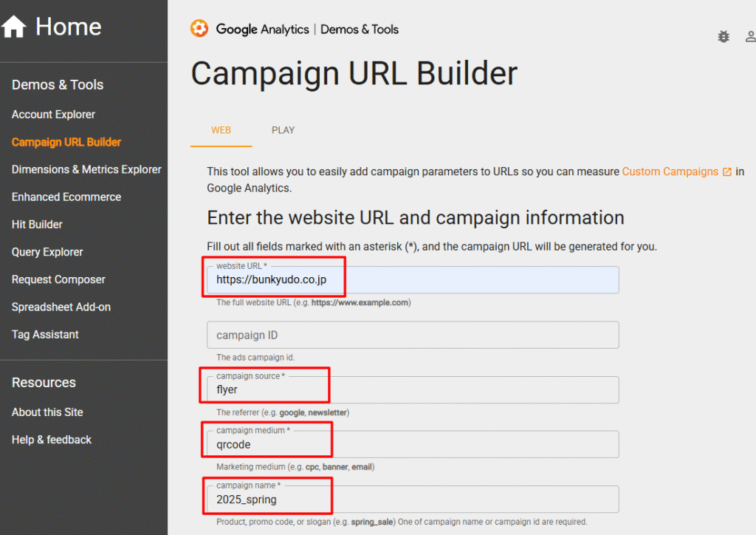Screen dimensions: 756x535
Task: Click the Google Analytics logo icon
Action: point(199,29)
